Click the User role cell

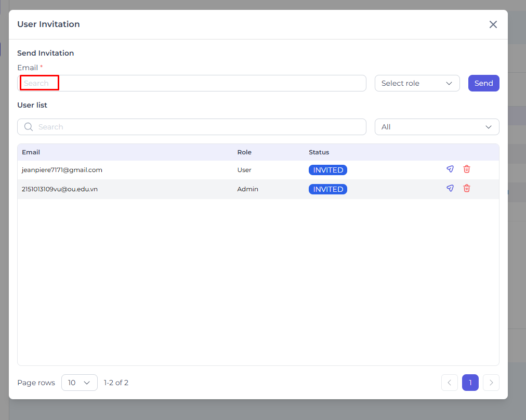[x=244, y=170]
